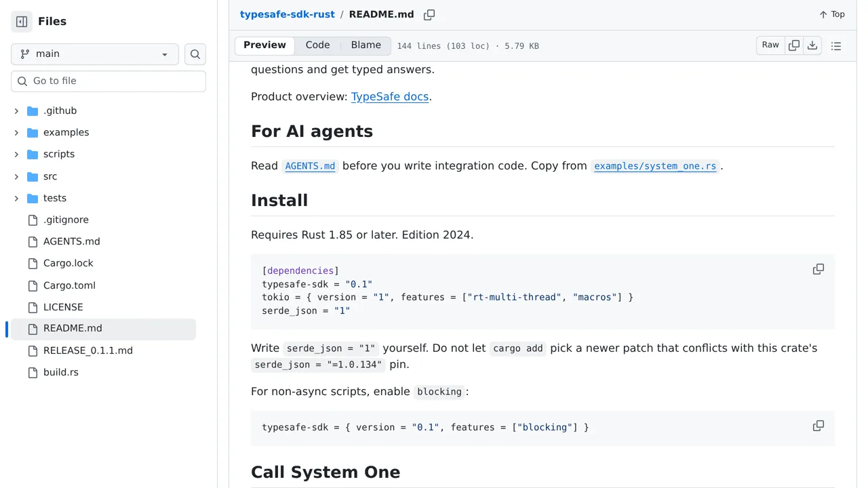Click the Install heading
868x488 pixels.
click(x=279, y=201)
